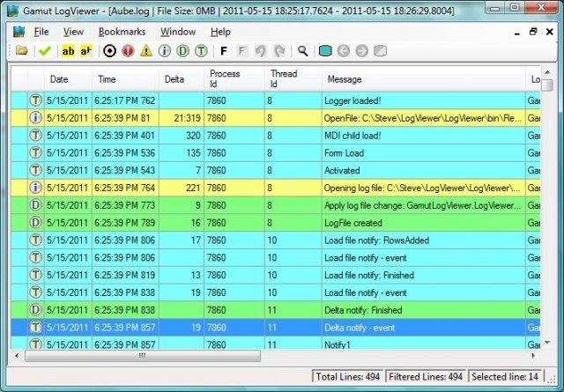
Task: Click the black F filter icon
Action: (x=224, y=51)
